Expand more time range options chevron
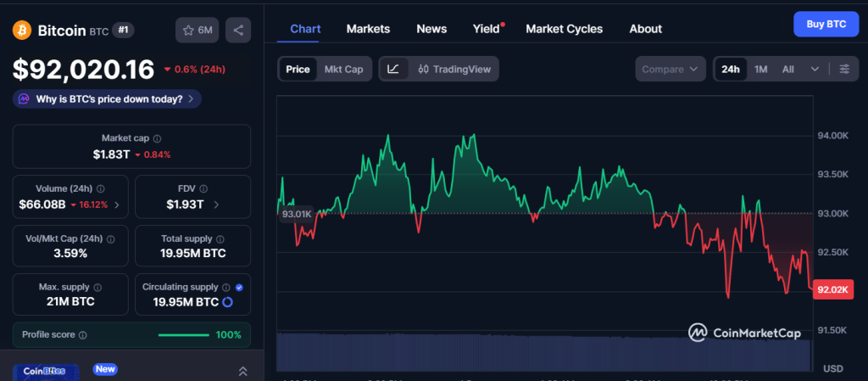This screenshot has width=868, height=381. click(x=815, y=70)
